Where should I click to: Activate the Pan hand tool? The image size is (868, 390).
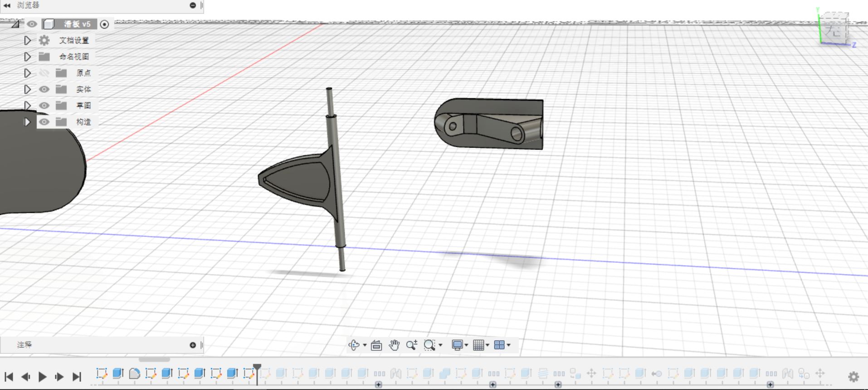pyautogui.click(x=394, y=345)
